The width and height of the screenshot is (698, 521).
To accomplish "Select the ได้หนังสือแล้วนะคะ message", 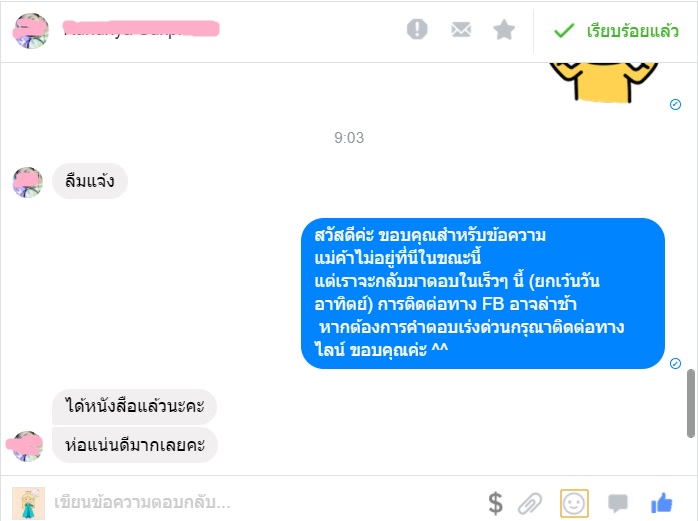I will click(x=134, y=406).
